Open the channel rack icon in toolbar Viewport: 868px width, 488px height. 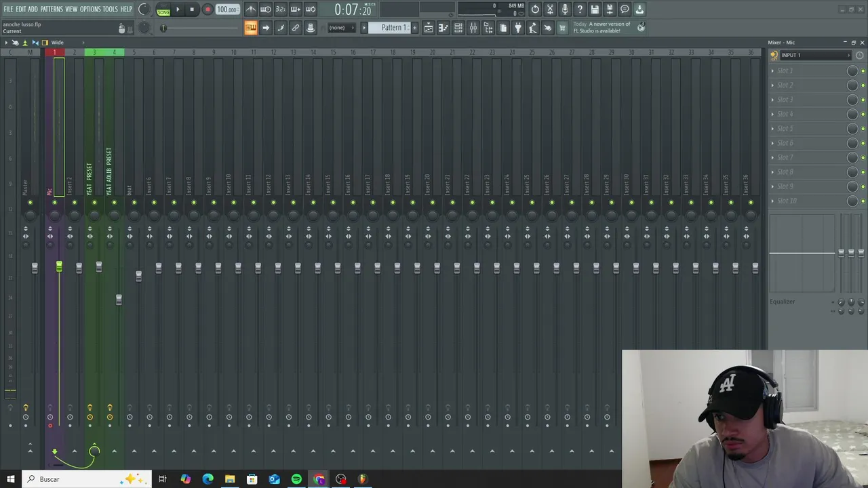click(458, 28)
